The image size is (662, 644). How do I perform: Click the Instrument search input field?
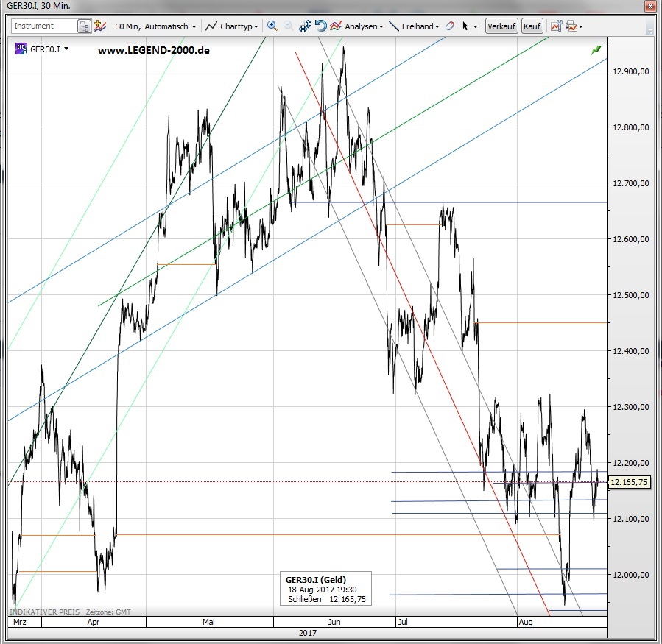point(44,26)
